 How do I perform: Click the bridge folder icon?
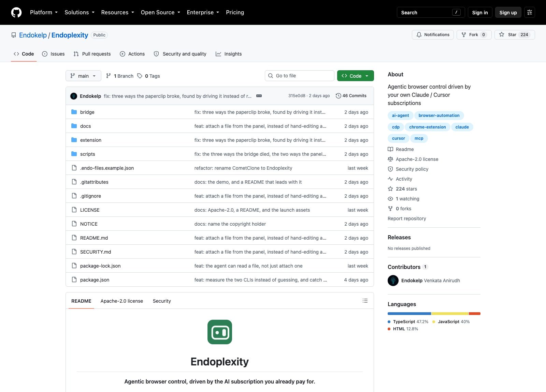[x=74, y=112]
